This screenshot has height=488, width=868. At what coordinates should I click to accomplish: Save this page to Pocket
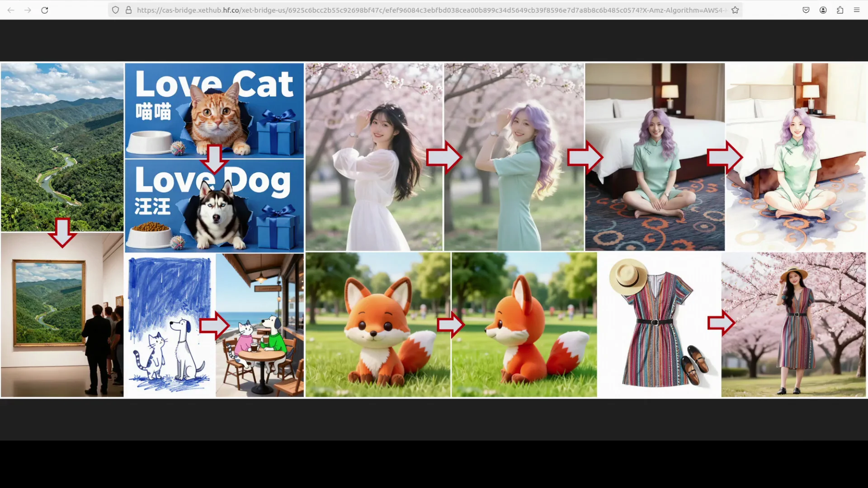806,10
